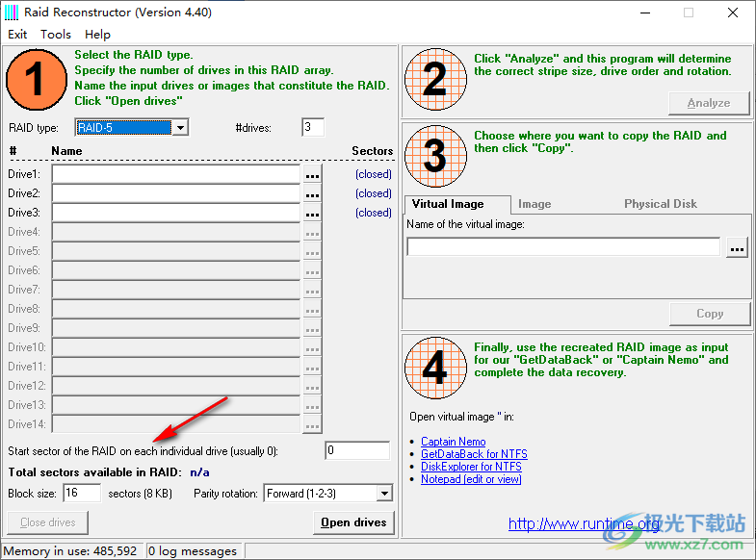Click the Drive3 (closed) status text
Viewport: 756px width, 560px height.
(x=373, y=213)
